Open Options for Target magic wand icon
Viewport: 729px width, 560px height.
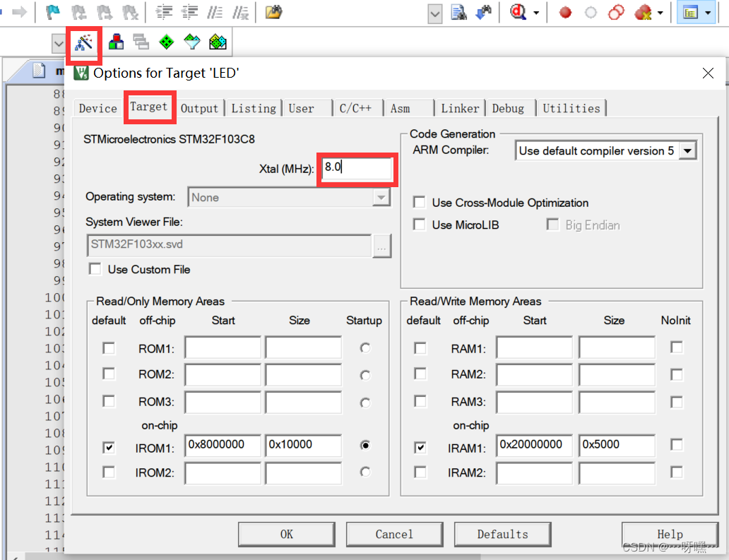pyautogui.click(x=83, y=43)
